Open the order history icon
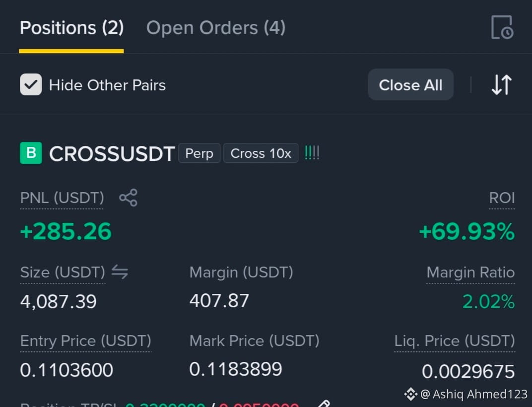This screenshot has height=407, width=532. [x=502, y=27]
